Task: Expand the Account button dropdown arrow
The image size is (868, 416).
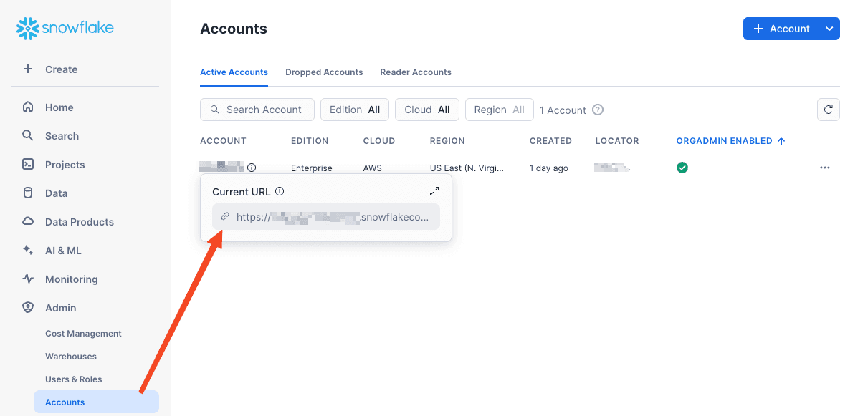Action: 829,29
